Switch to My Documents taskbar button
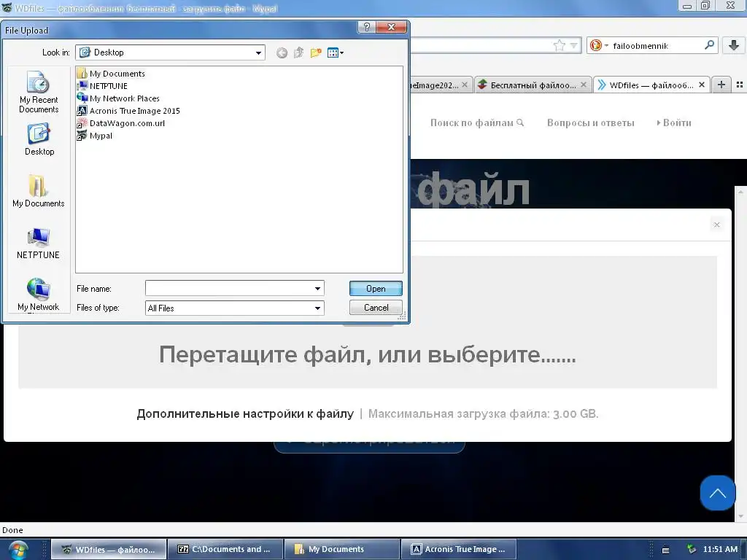This screenshot has height=560, width=747. pos(341,550)
